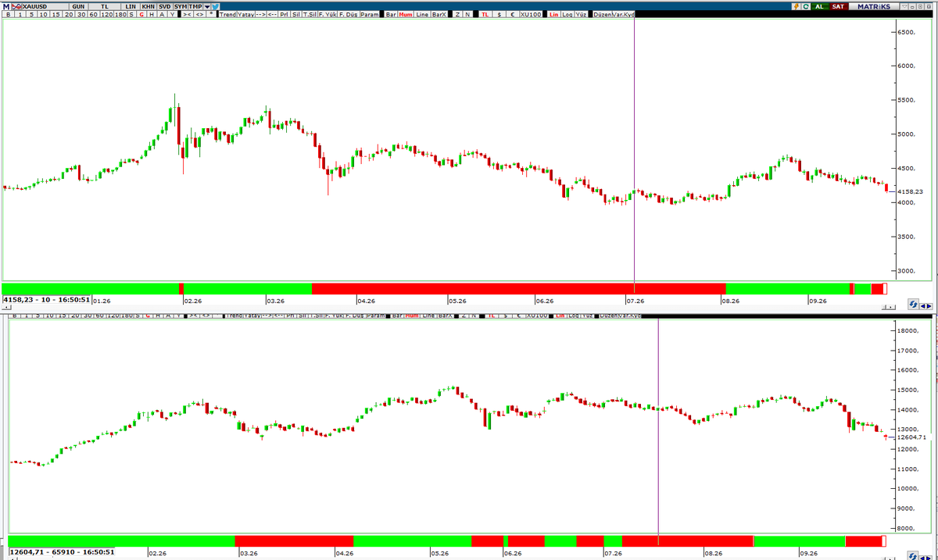Screen dimensions: 938x560
Task: Switch chart style to Mum candles
Action: 406,15
